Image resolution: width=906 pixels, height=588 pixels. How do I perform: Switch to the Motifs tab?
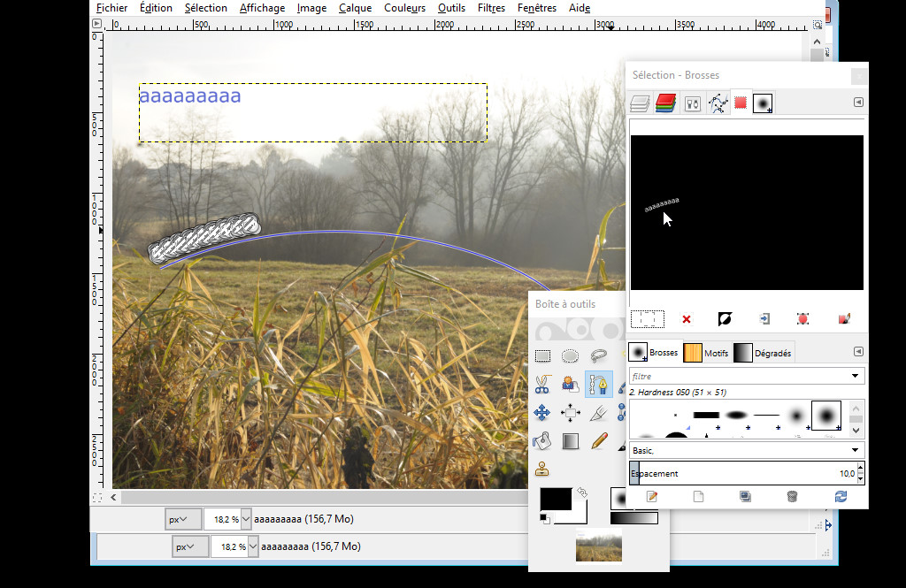pos(706,353)
